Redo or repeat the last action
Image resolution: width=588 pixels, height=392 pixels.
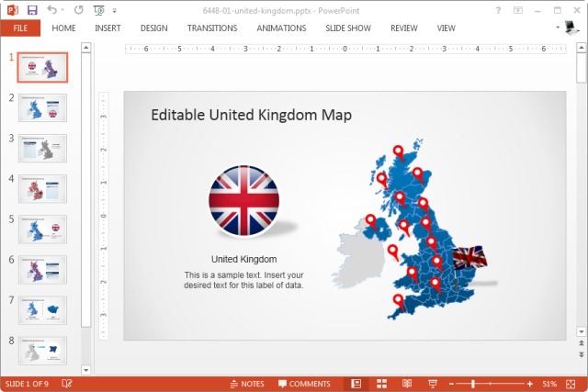[x=78, y=10]
